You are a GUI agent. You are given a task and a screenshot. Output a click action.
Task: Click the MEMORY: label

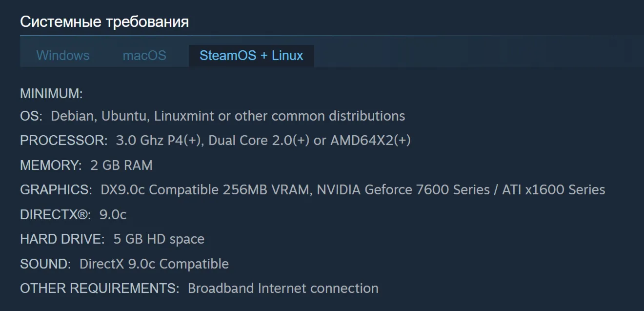pos(51,166)
